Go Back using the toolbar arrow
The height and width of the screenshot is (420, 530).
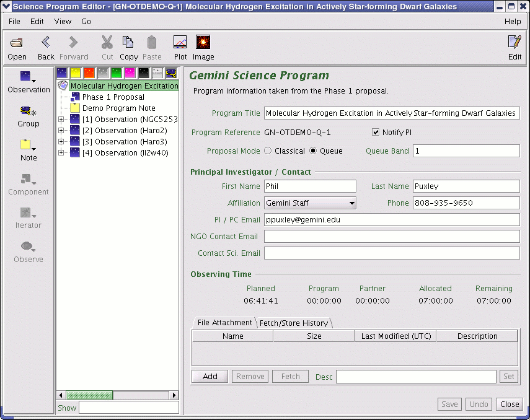tap(46, 42)
